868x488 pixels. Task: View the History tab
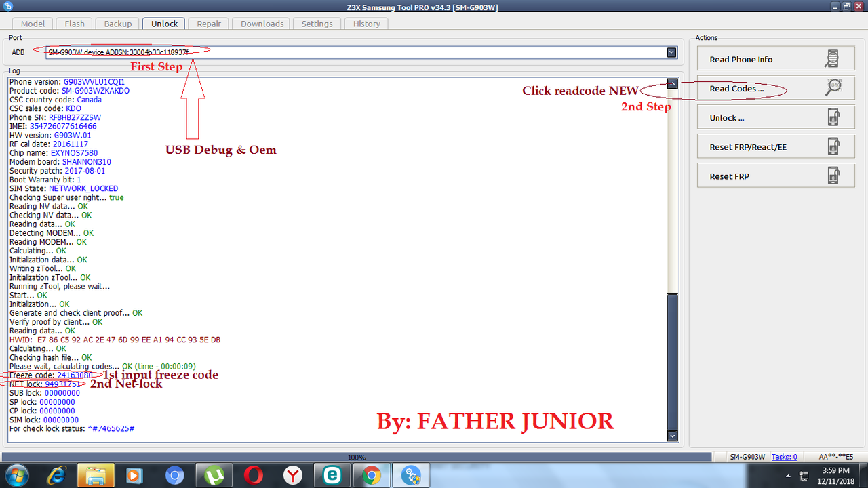coord(367,24)
